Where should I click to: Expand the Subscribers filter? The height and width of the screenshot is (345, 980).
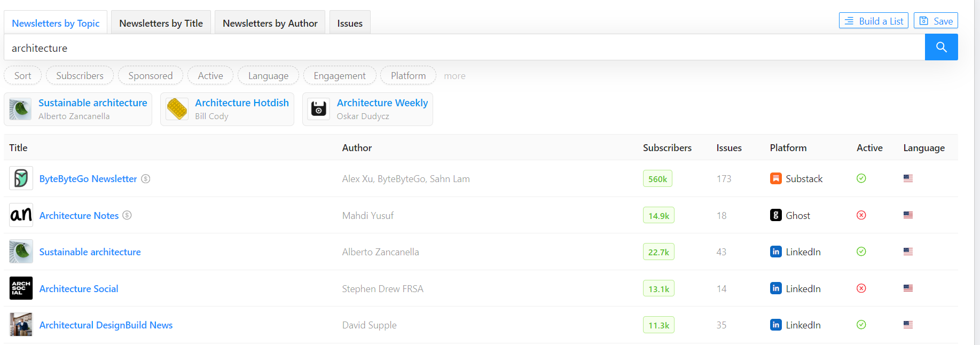coord(80,76)
